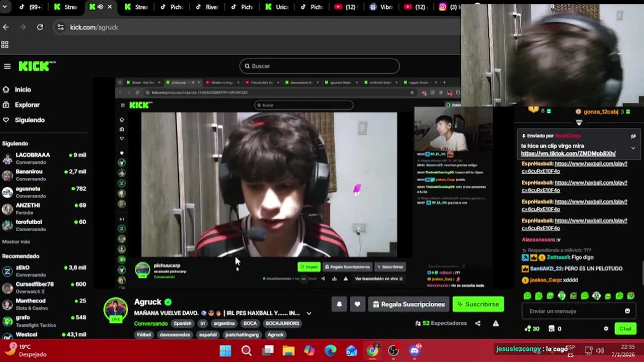Click the Regala Suscripciones button
This screenshot has width=644, height=362.
pos(409,304)
